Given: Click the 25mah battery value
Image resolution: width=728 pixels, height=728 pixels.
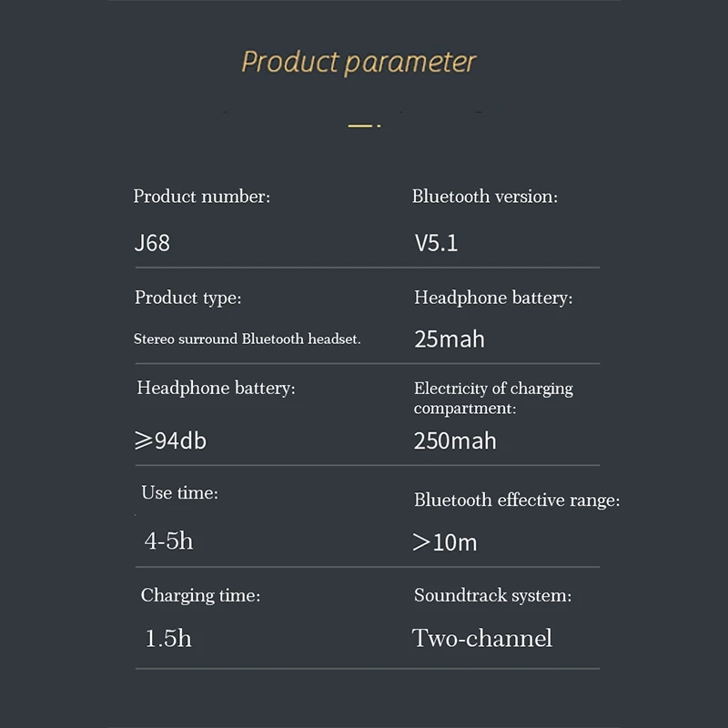Looking at the screenshot, I should pos(449,339).
